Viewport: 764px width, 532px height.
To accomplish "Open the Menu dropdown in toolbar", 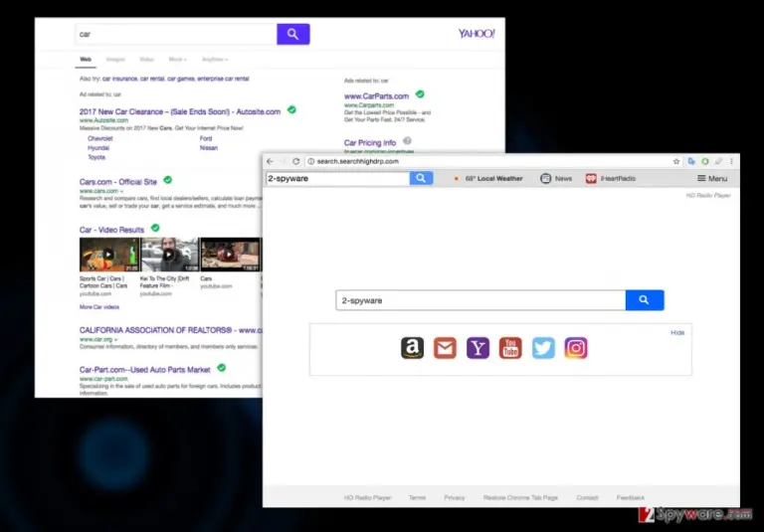I will tap(712, 178).
